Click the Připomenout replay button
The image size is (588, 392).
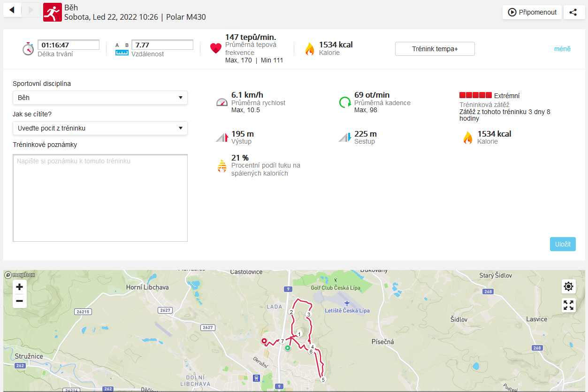(532, 12)
